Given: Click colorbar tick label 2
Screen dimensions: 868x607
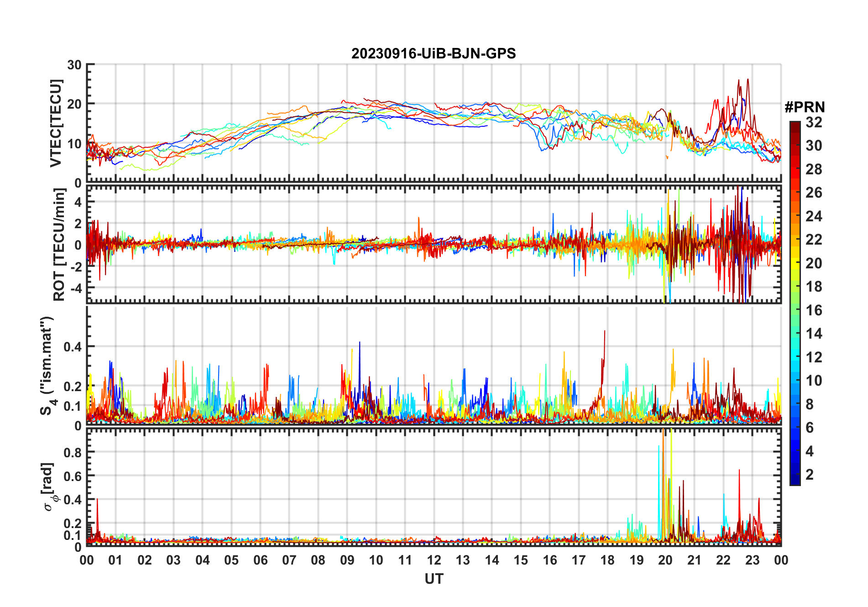Looking at the screenshot, I should coord(810,474).
